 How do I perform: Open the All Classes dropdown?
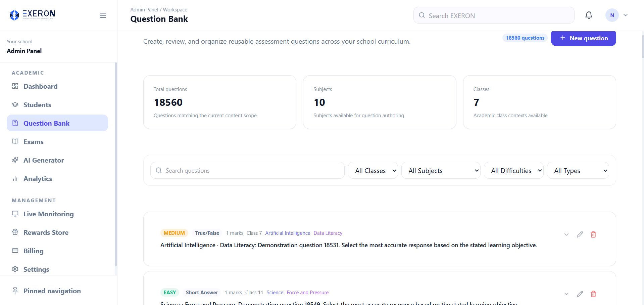[x=373, y=171]
